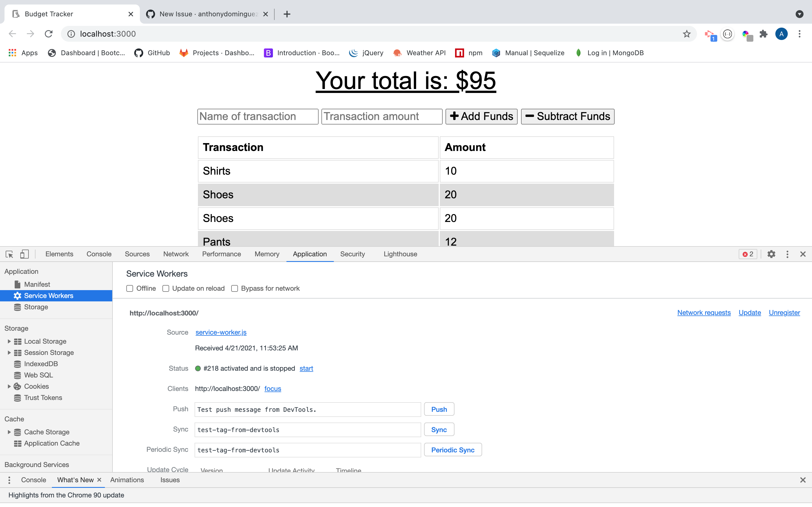This screenshot has height=507, width=812.
Task: Expand Cache Storage
Action: (9, 432)
